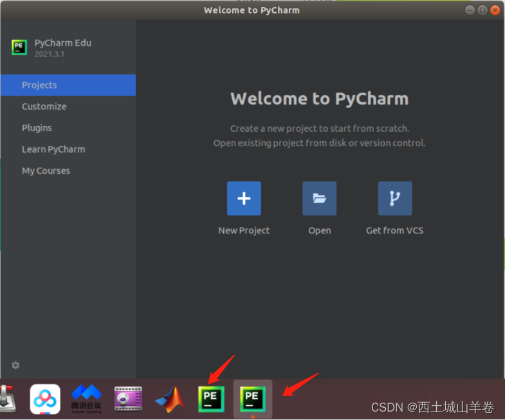The width and height of the screenshot is (505, 420).
Task: Click the active PyCharm Edu dock icon
Action: point(252,399)
